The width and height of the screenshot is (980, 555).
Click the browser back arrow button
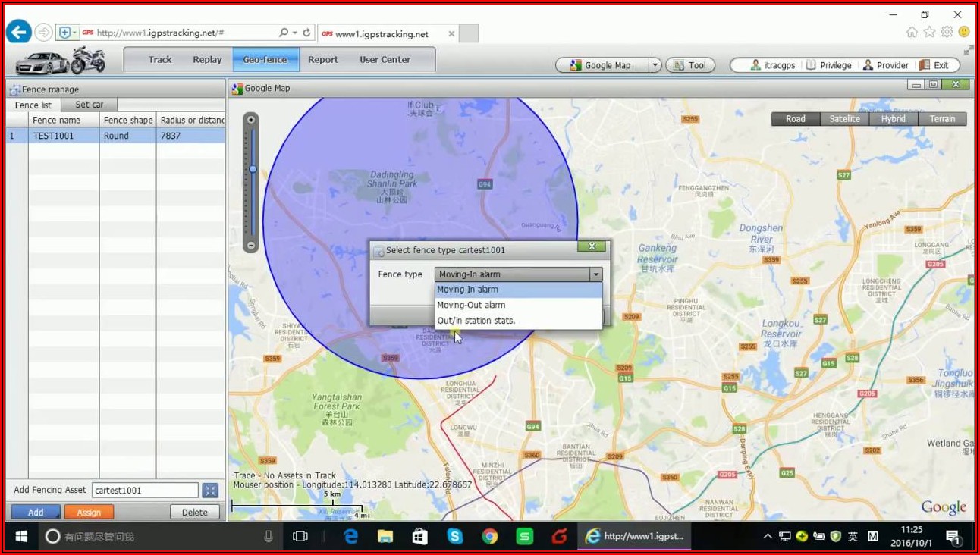[x=18, y=32]
